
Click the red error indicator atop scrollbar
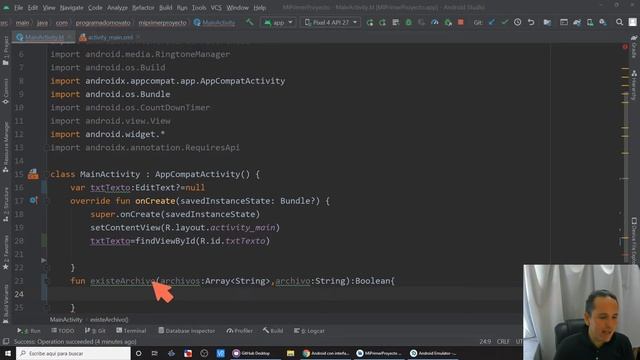point(625,47)
